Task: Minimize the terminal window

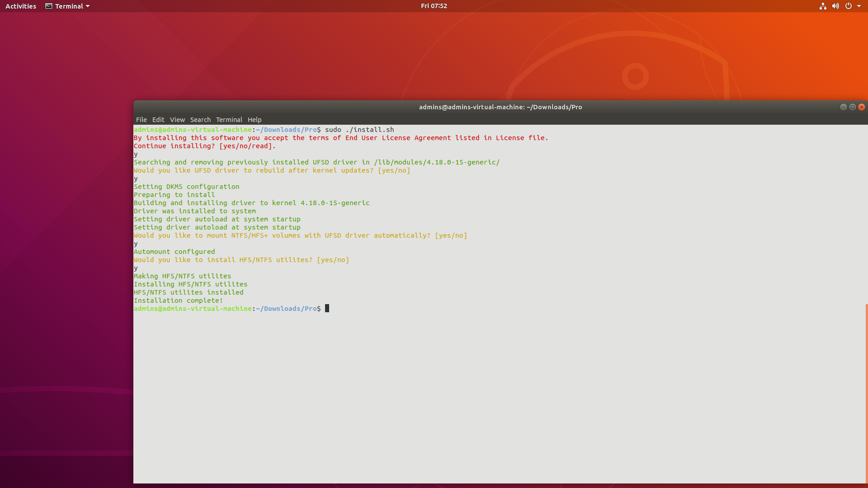Action: tap(843, 107)
